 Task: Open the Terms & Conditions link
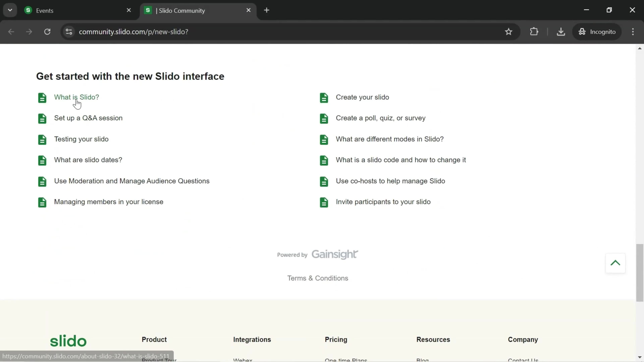pyautogui.click(x=318, y=278)
